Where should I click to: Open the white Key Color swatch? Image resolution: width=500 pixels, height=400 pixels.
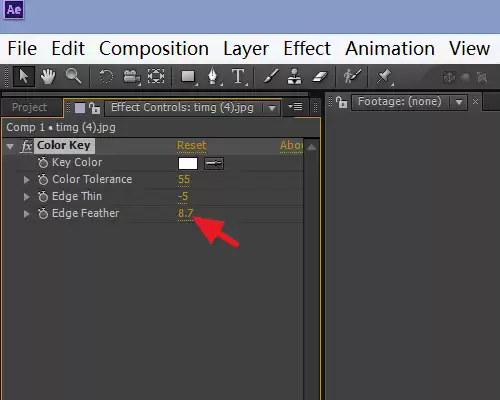(188, 164)
